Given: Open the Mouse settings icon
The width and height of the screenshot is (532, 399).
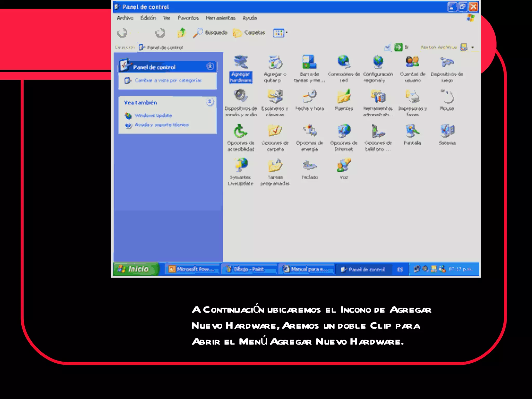Looking at the screenshot, I should point(447,101).
